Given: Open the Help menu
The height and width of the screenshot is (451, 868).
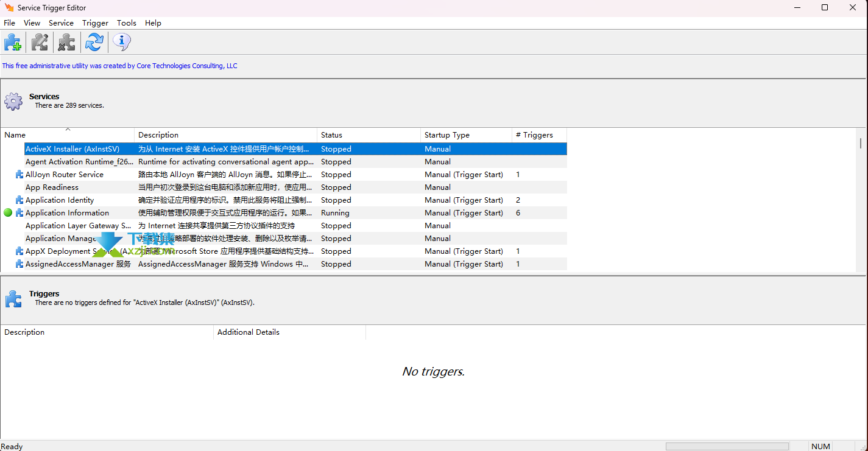Looking at the screenshot, I should click(x=153, y=23).
